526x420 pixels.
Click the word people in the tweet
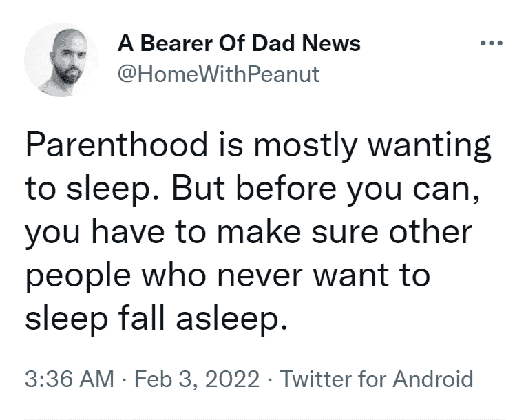tap(78, 277)
